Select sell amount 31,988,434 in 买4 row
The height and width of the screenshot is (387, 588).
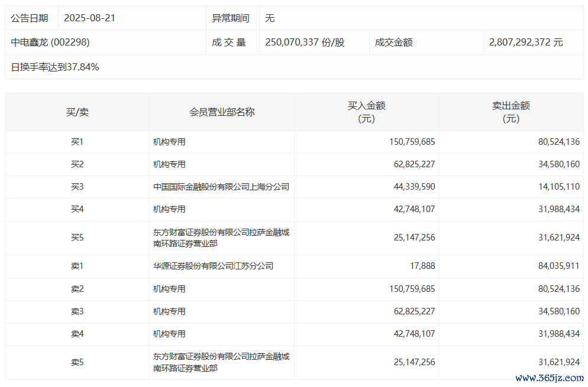[559, 209]
